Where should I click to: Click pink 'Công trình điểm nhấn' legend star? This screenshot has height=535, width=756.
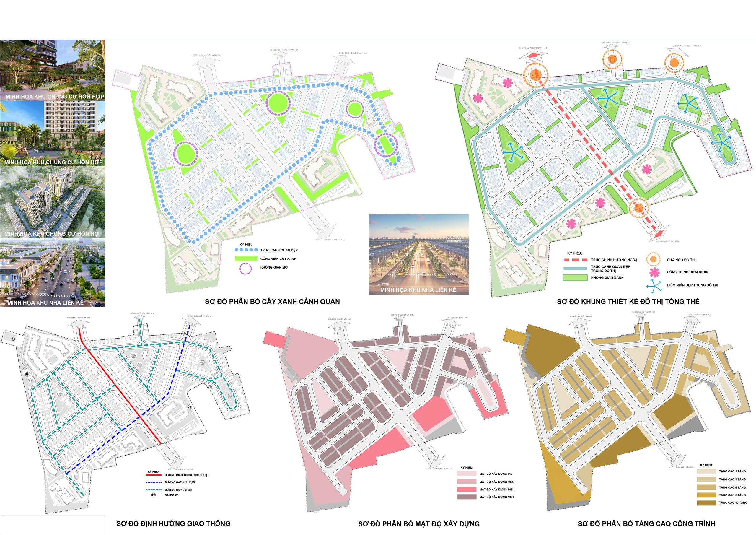654,272
